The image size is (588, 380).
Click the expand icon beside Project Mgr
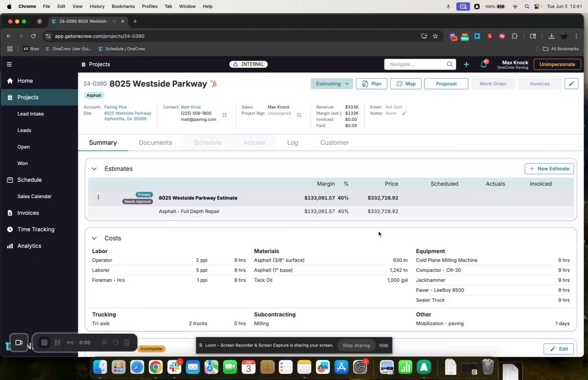(299, 115)
